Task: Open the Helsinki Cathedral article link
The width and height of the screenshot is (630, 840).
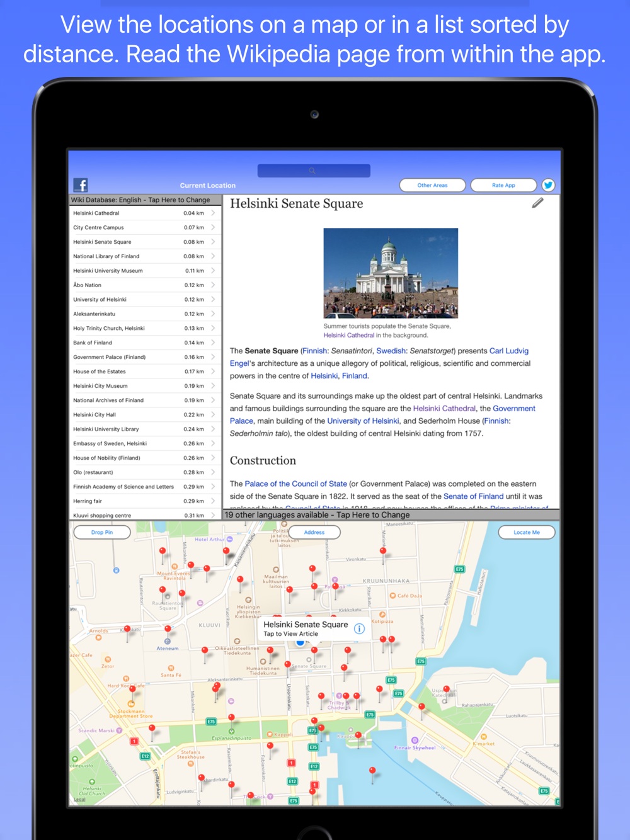Action: [444, 408]
